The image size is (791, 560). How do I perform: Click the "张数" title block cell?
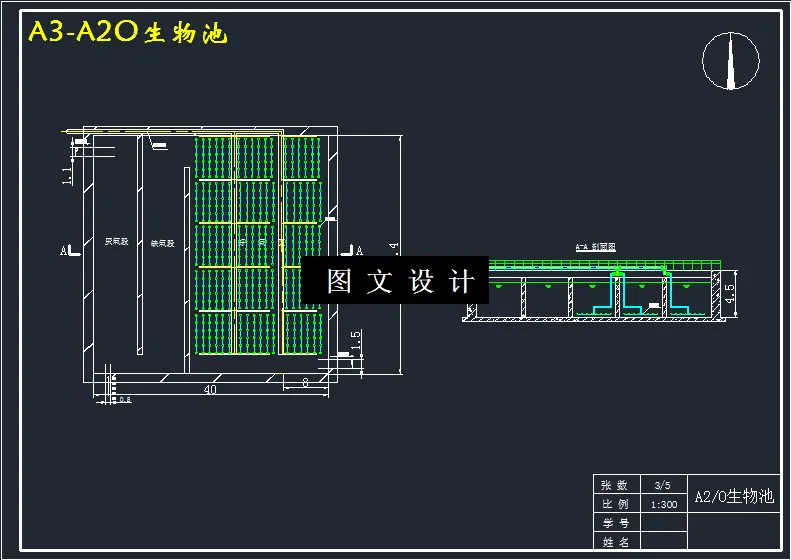616,484
